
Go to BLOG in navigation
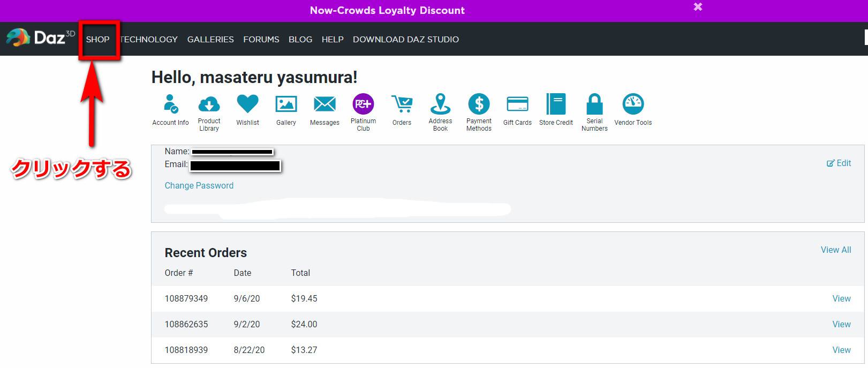coord(300,39)
